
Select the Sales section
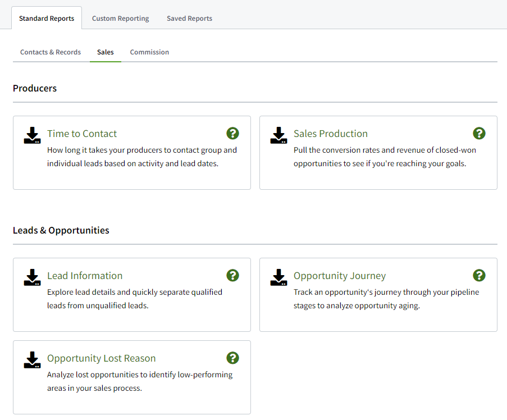pyautogui.click(x=105, y=52)
